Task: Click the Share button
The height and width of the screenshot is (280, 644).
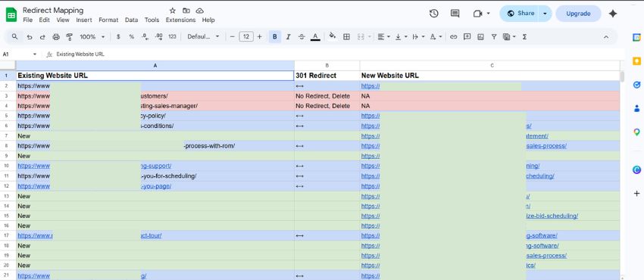Action: [520, 14]
